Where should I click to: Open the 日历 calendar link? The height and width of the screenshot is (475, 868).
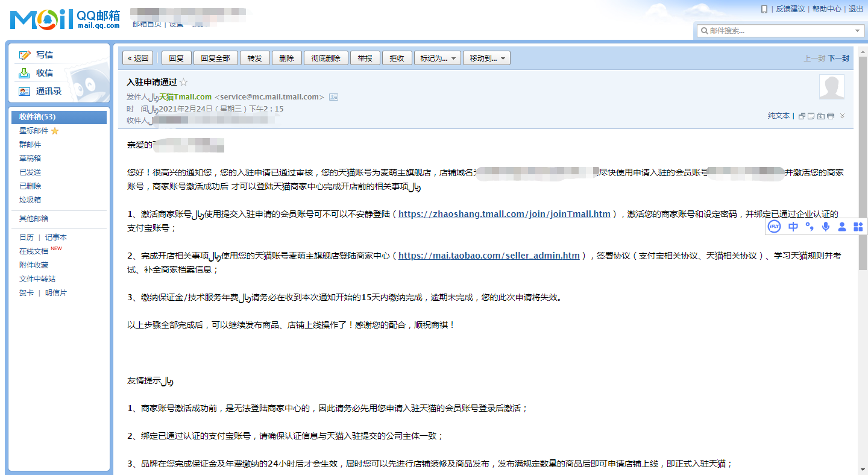tap(27, 237)
